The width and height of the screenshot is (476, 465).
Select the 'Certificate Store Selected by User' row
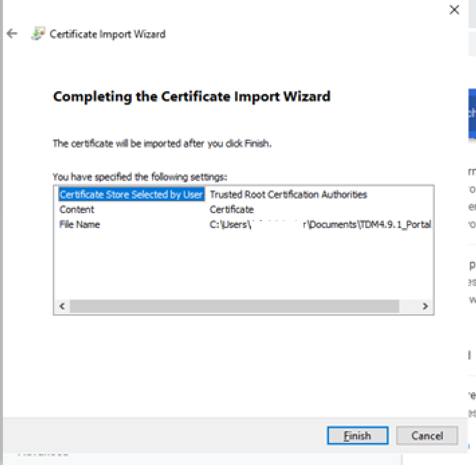click(x=131, y=194)
